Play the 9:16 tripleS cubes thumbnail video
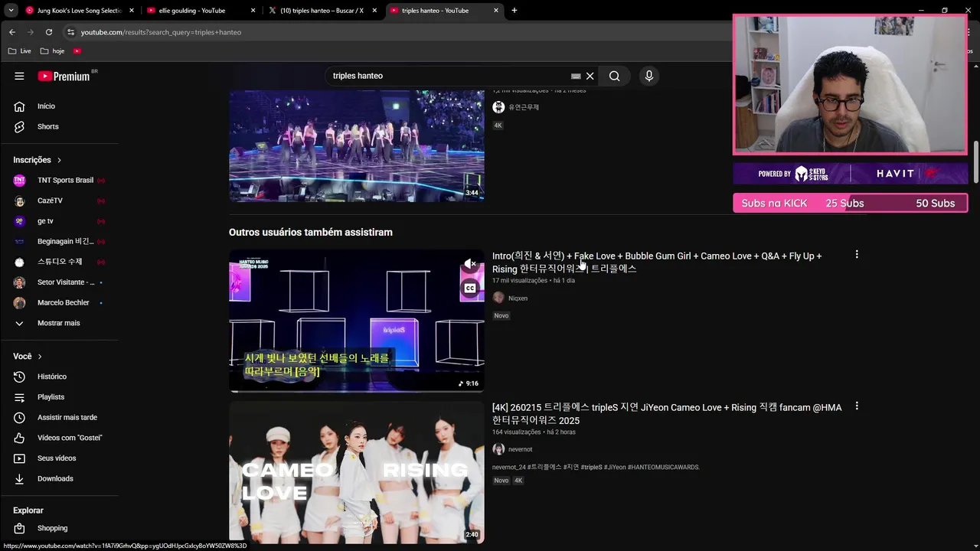Screen dimensions: 980x551 coord(357,321)
